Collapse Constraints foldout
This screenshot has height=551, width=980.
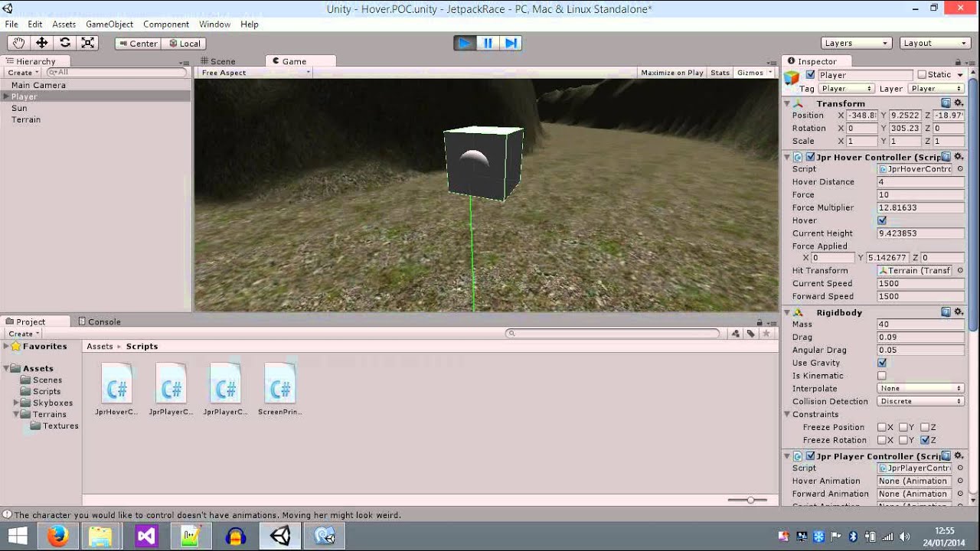coord(787,415)
